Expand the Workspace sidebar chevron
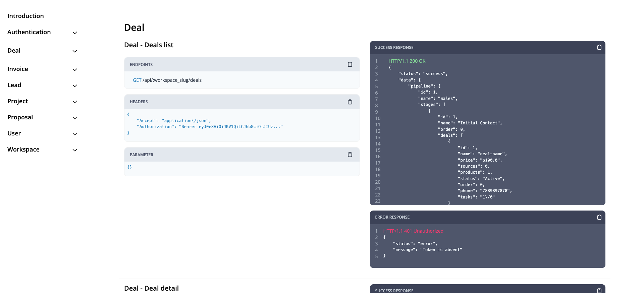This screenshot has height=293, width=644. coord(75,150)
